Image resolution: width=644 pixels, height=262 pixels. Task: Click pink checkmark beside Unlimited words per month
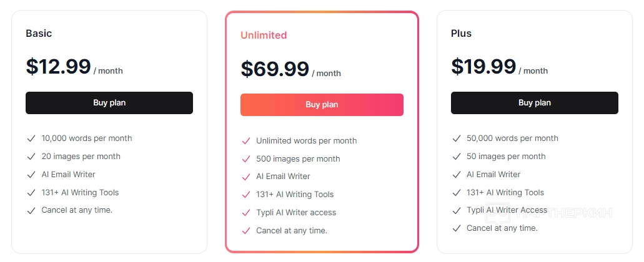tap(245, 141)
